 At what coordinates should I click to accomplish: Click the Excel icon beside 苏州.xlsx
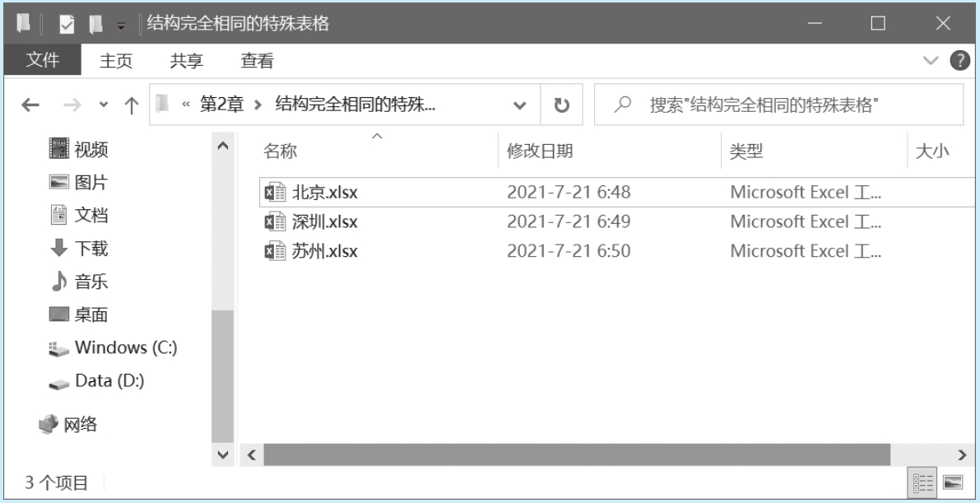point(275,251)
